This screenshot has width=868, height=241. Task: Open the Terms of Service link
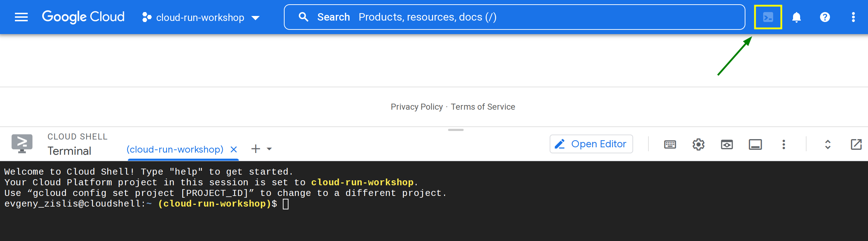pyautogui.click(x=483, y=107)
